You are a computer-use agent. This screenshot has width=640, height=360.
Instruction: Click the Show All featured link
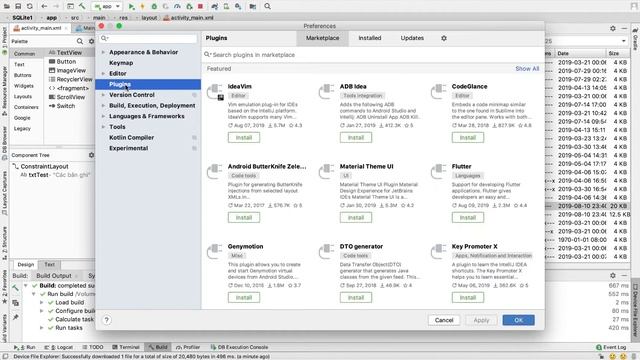(x=527, y=69)
